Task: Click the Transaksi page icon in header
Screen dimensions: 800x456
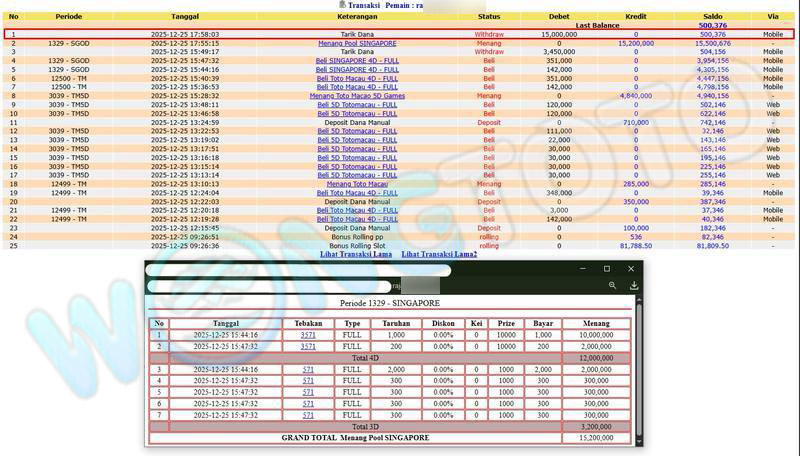Action: [x=342, y=5]
